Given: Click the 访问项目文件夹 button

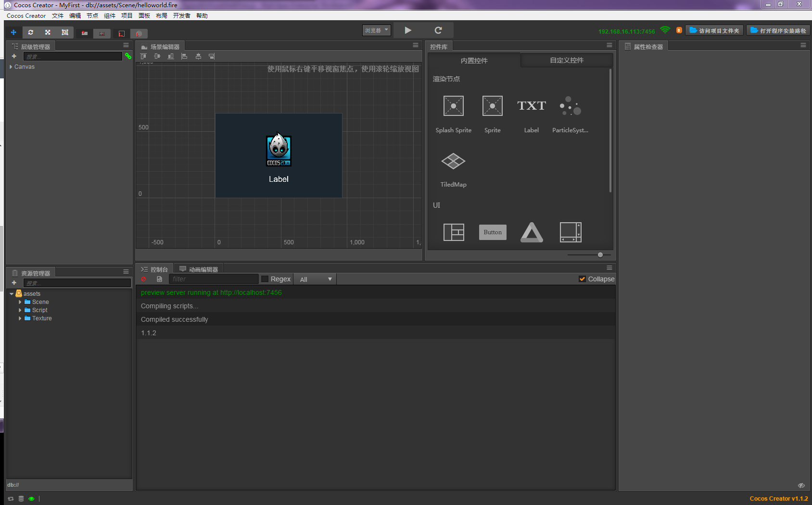Looking at the screenshot, I should [714, 30].
